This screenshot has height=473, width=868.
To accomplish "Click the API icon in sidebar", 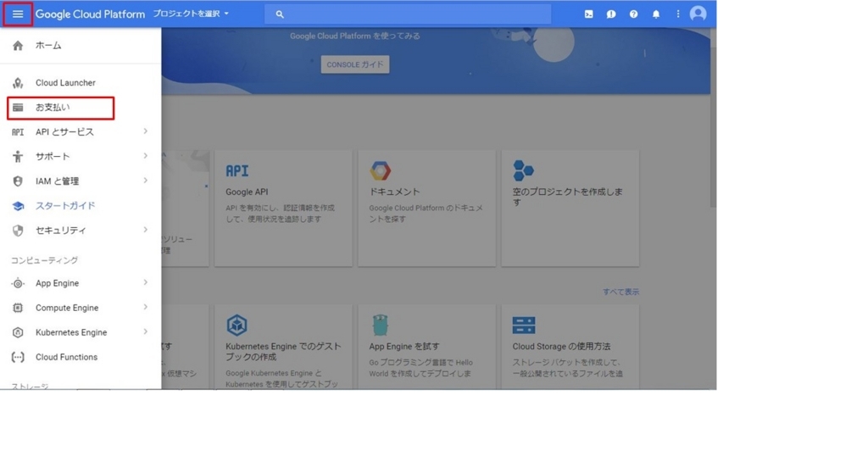I will (18, 132).
